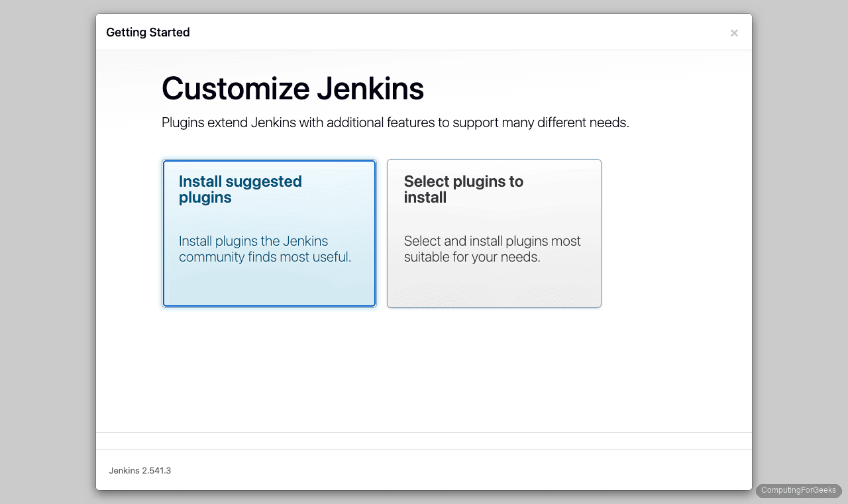
Task: Click the plugins extend Jenkins subtitle text
Action: [x=396, y=123]
